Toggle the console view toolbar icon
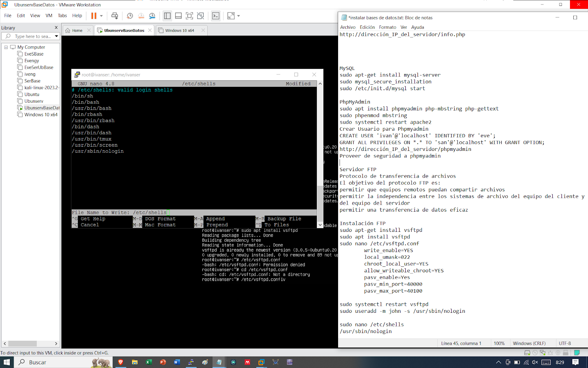This screenshot has width=588, height=368. tap(216, 16)
